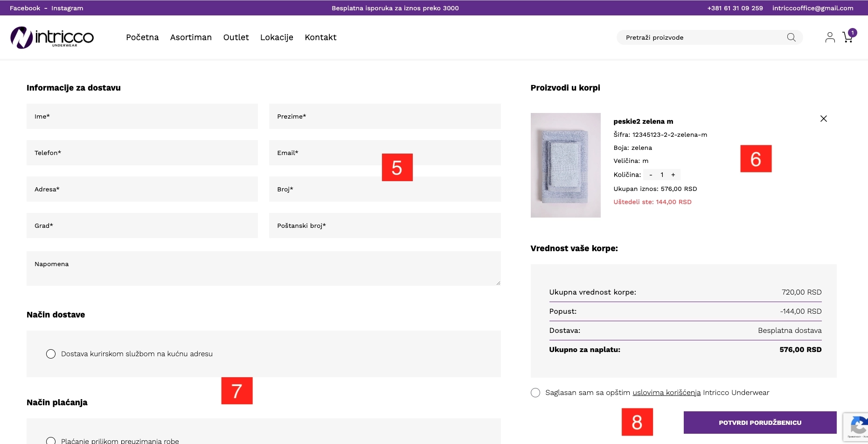Click 'Ukupno za naplatu' total 576,00 RSD
Viewport: 868px width, 444px height.
coord(800,350)
